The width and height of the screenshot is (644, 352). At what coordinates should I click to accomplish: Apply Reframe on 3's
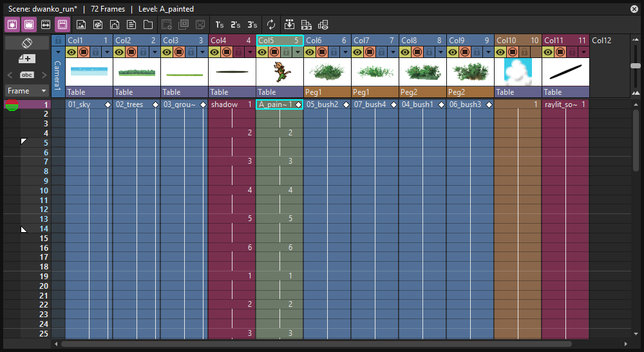[252, 24]
